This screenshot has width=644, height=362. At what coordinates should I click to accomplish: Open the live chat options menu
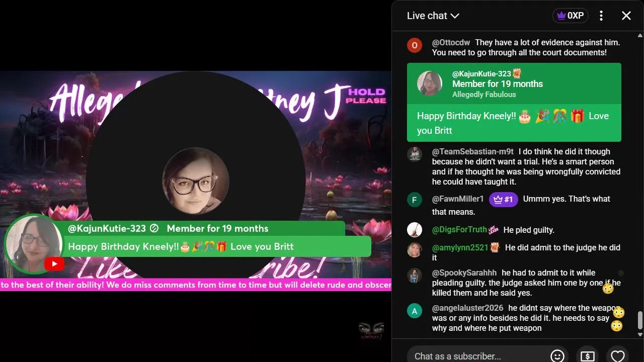click(601, 16)
